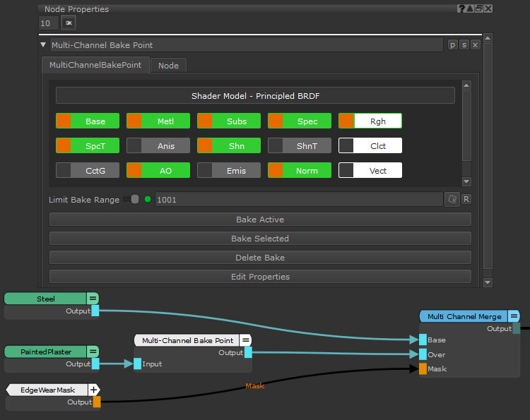Enable the Anis channel toggle
This screenshot has width=530, height=420.
click(158, 146)
